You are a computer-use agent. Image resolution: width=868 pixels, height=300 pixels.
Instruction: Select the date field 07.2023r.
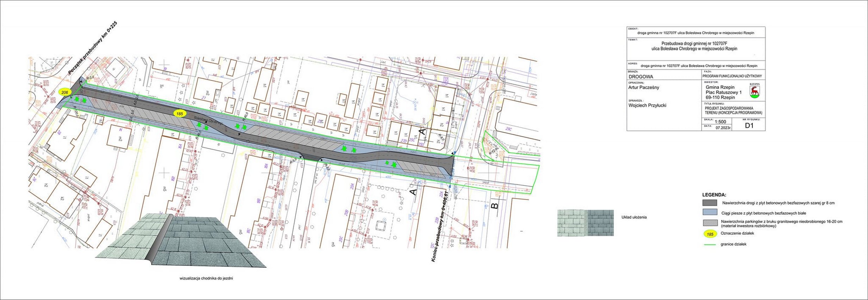click(723, 128)
